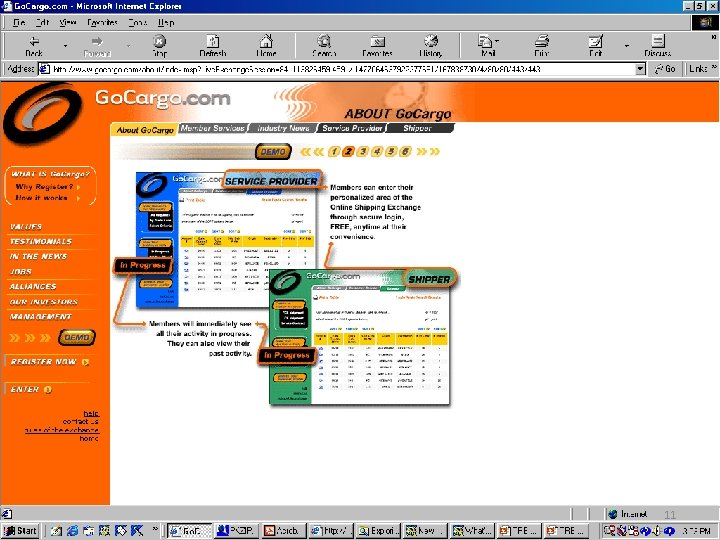Open the contact us sidebar link
The width and height of the screenshot is (720, 540).
(80, 422)
